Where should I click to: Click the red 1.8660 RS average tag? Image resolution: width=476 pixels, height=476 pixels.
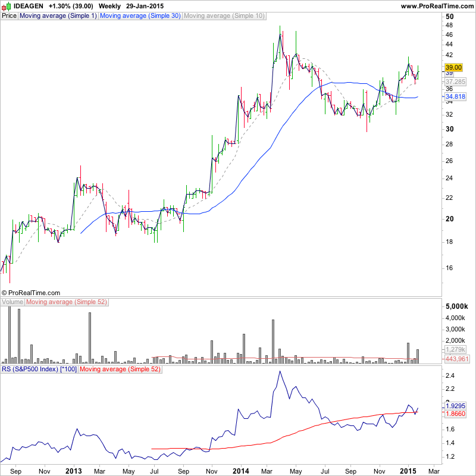(455, 414)
